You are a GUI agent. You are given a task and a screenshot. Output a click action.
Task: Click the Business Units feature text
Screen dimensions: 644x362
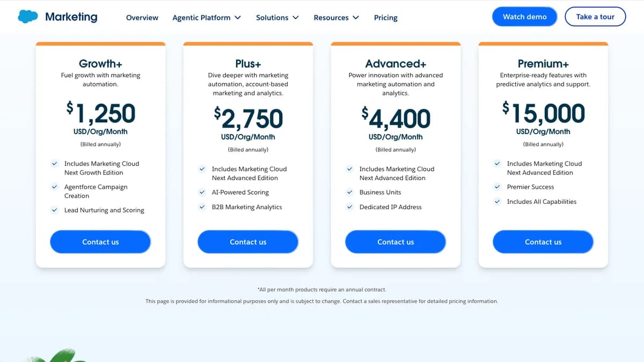click(x=380, y=192)
